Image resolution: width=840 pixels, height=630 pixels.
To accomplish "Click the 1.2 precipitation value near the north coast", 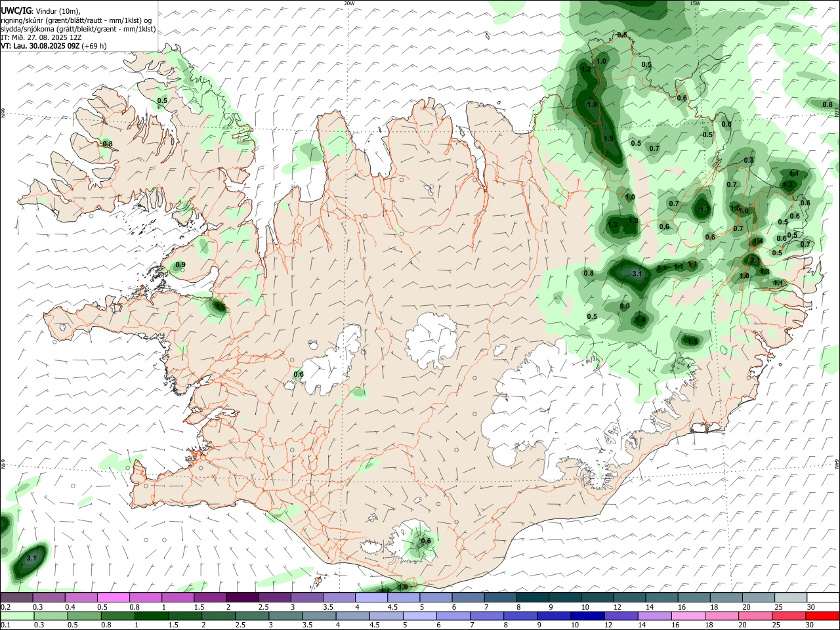I will [586, 69].
